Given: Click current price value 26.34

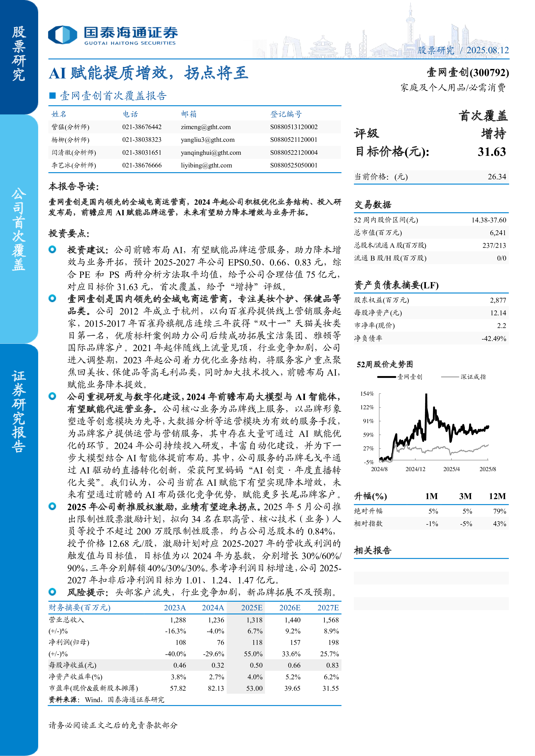Looking at the screenshot, I should 497,177.
